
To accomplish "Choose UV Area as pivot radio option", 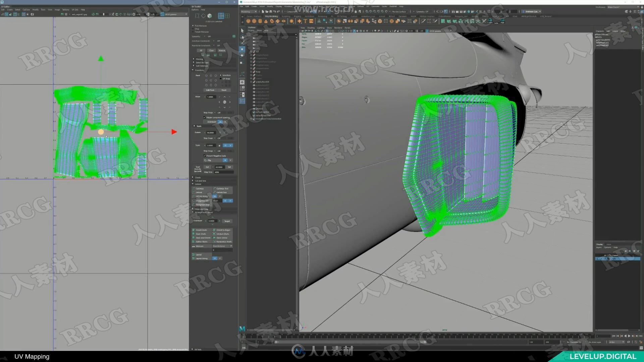I will pyautogui.click(x=221, y=79).
